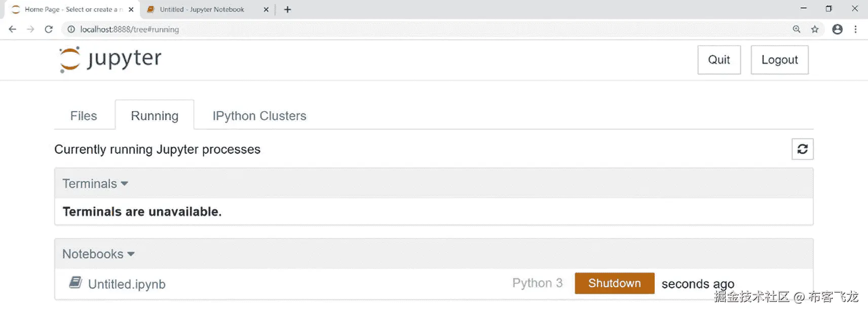Open the Untitled.ipynb notebook link

click(x=127, y=284)
